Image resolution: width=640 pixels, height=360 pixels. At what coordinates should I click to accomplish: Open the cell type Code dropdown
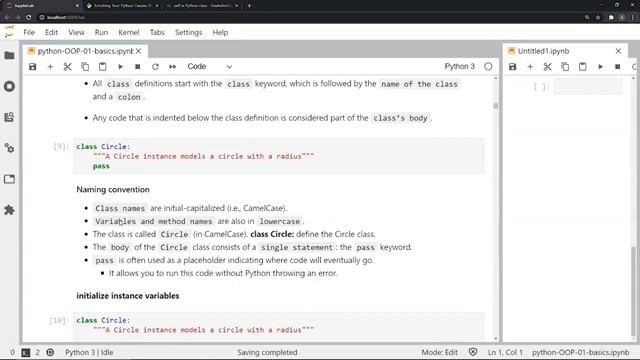[210, 67]
